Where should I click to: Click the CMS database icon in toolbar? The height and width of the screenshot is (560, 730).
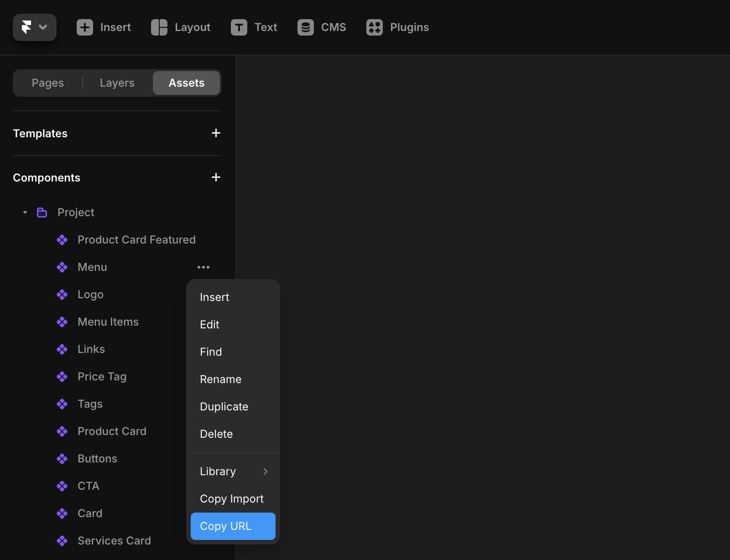[306, 27]
